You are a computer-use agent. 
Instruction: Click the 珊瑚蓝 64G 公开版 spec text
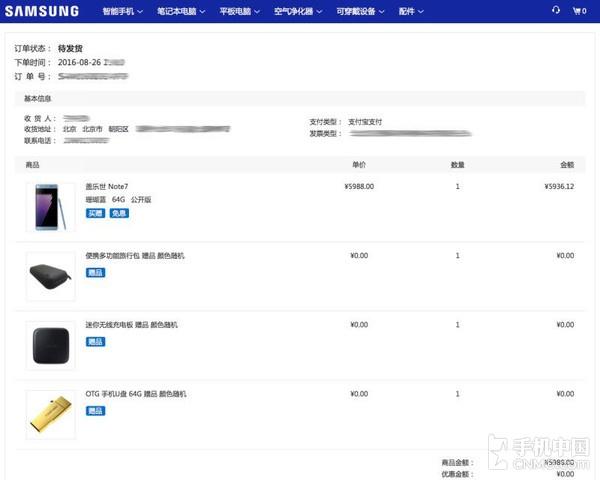tap(118, 199)
